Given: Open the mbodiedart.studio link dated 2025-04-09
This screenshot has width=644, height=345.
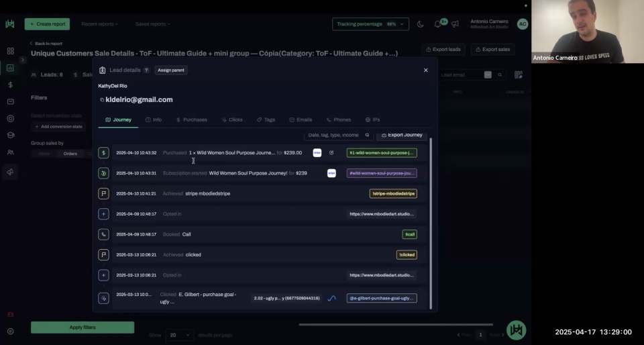Looking at the screenshot, I should [x=382, y=214].
